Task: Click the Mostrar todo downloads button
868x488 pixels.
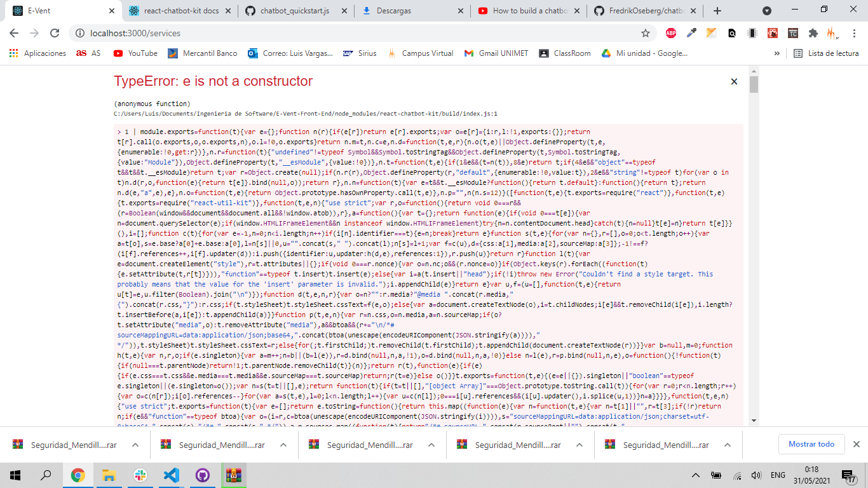Action: pyautogui.click(x=811, y=444)
